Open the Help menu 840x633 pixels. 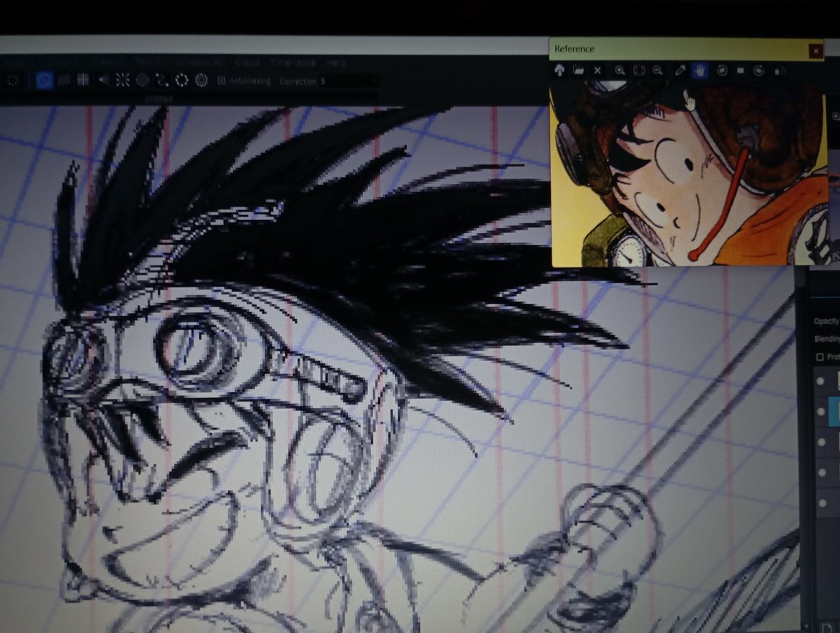click(x=336, y=62)
